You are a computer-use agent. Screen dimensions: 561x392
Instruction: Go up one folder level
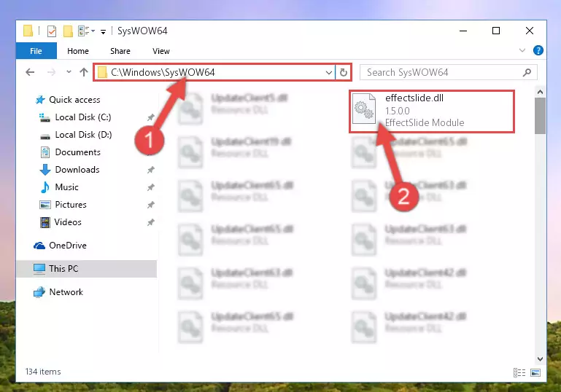(84, 72)
